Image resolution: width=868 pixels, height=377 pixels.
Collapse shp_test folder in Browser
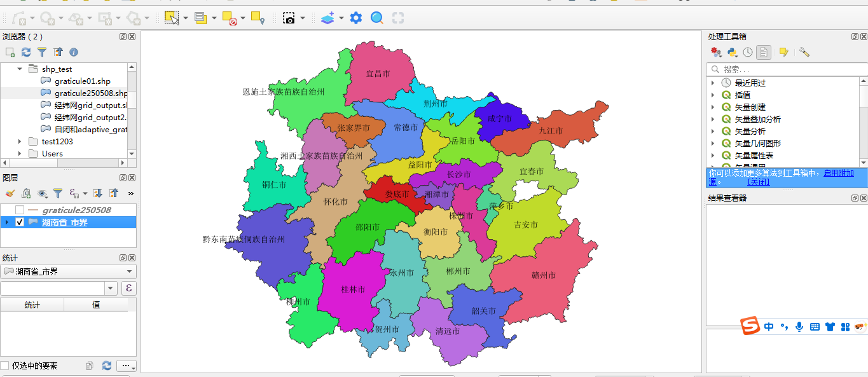pyautogui.click(x=19, y=69)
